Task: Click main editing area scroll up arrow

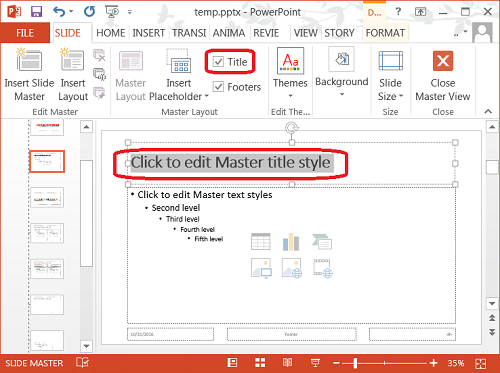Action: [492, 127]
